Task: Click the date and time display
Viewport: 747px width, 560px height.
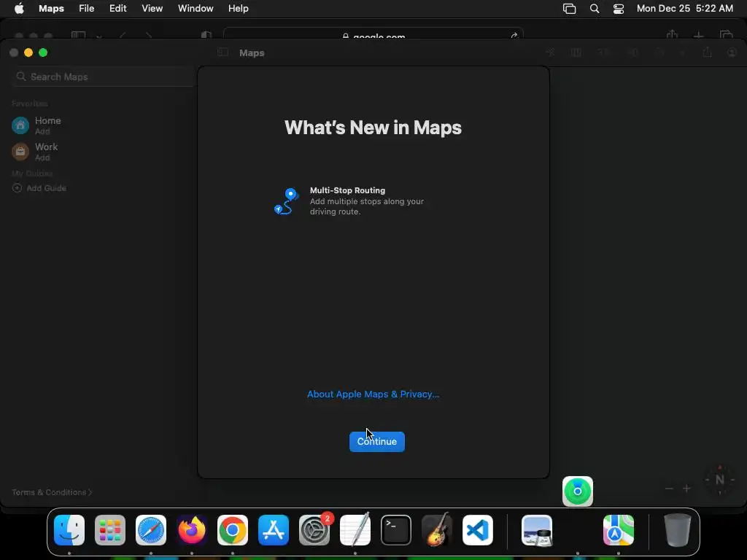Action: click(x=684, y=9)
